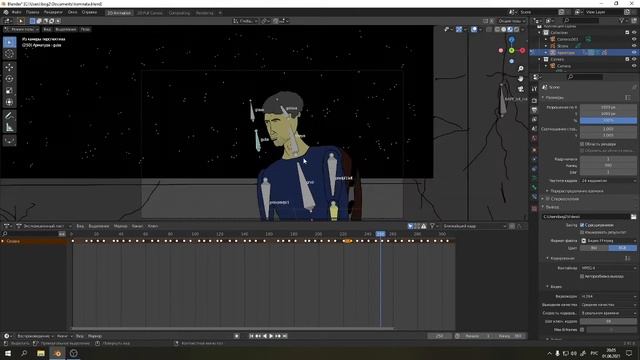Viewport: 640px width, 360px height.
Task: Click the current frame number field
Action: tap(440, 336)
